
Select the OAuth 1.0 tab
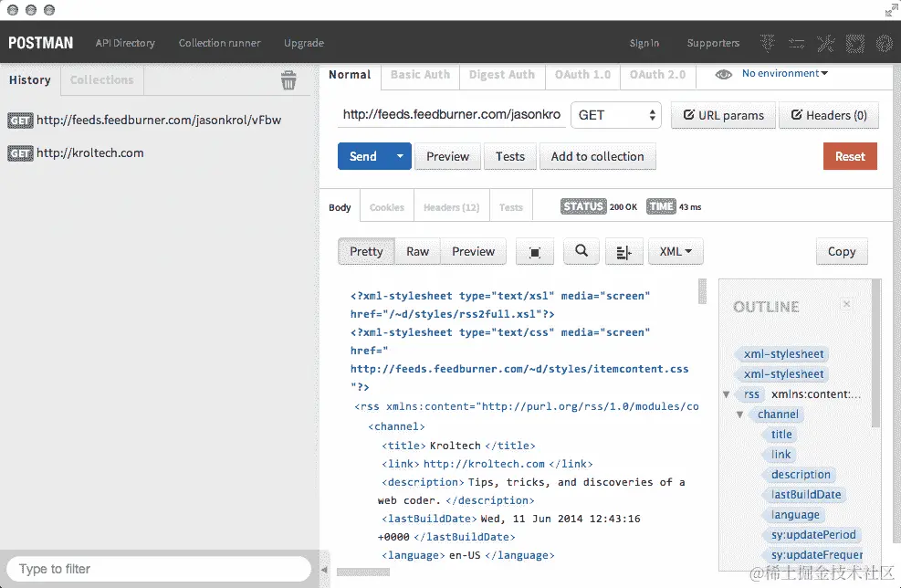[x=582, y=75]
